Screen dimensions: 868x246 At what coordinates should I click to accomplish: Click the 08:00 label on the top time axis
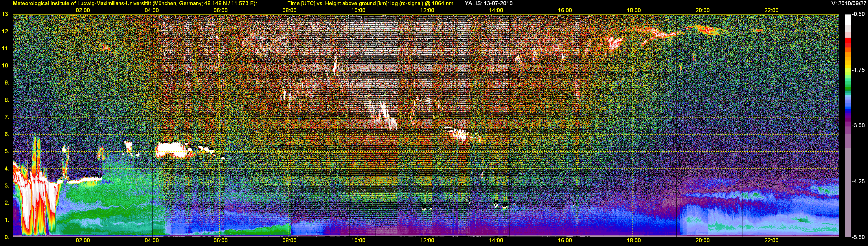(x=289, y=10)
